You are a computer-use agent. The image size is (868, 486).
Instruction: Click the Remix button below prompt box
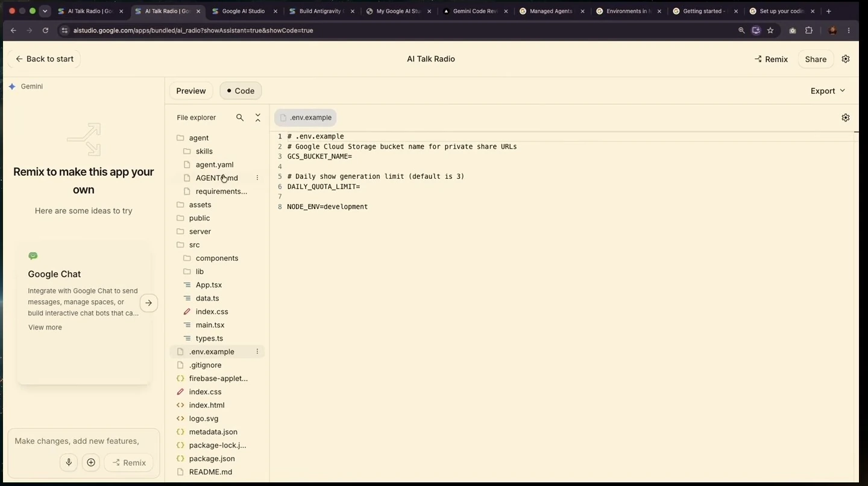[x=129, y=463]
